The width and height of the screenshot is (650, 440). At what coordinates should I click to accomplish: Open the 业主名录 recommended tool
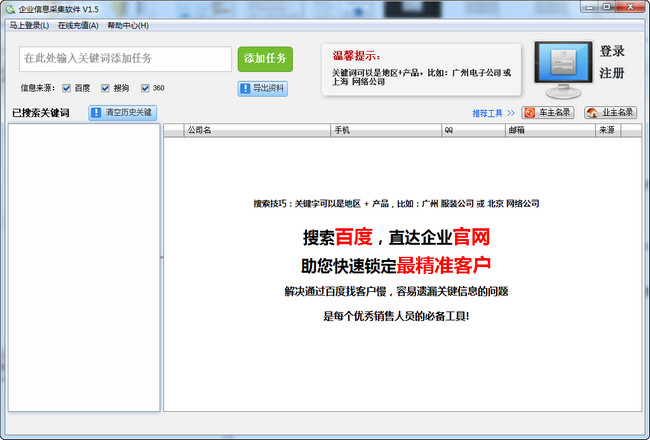[x=611, y=112]
